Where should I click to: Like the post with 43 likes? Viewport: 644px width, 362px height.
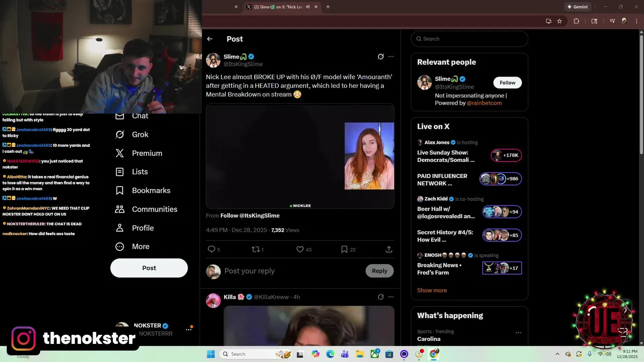(303, 249)
